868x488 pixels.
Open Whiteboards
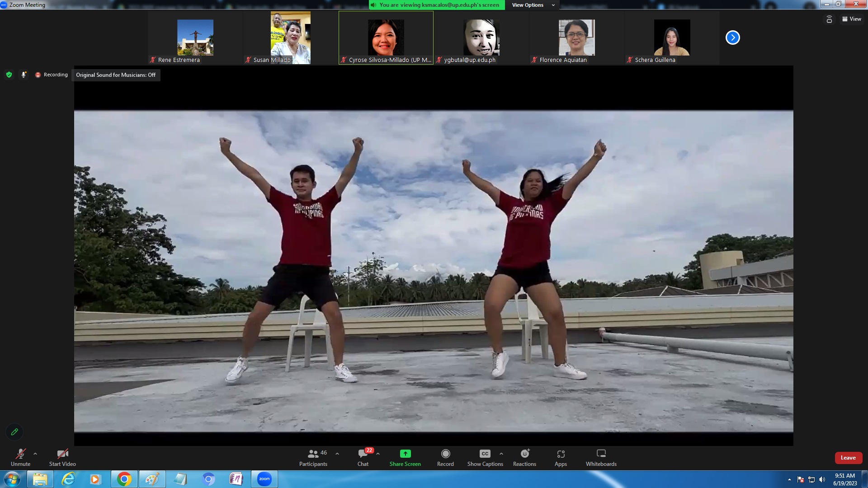[601, 457]
